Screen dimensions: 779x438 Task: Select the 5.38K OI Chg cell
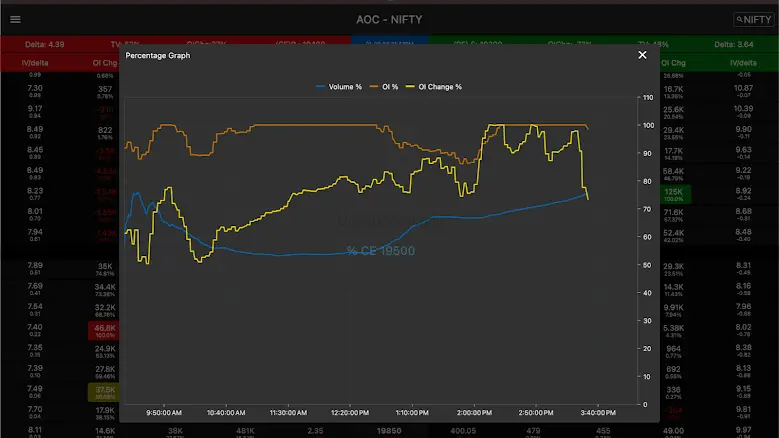coord(674,331)
